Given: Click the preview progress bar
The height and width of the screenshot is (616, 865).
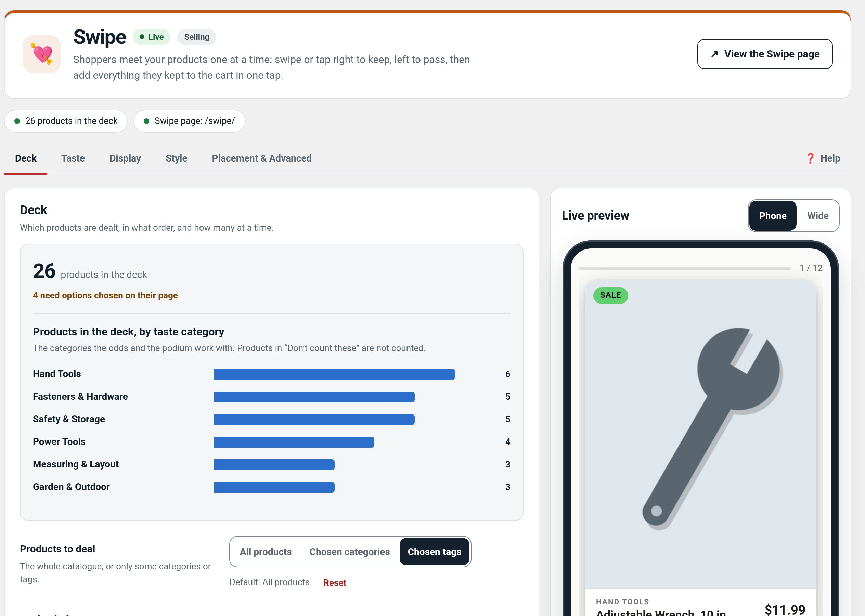Looking at the screenshot, I should pos(684,268).
